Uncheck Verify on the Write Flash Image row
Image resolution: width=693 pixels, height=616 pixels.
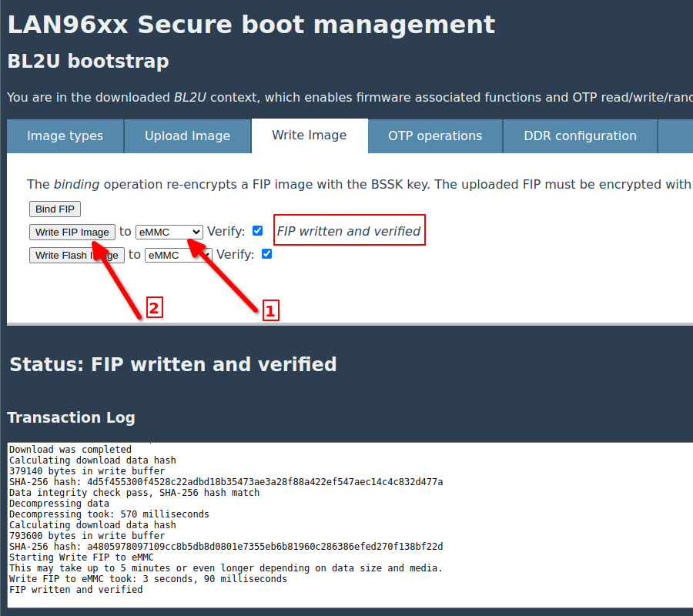point(267,254)
